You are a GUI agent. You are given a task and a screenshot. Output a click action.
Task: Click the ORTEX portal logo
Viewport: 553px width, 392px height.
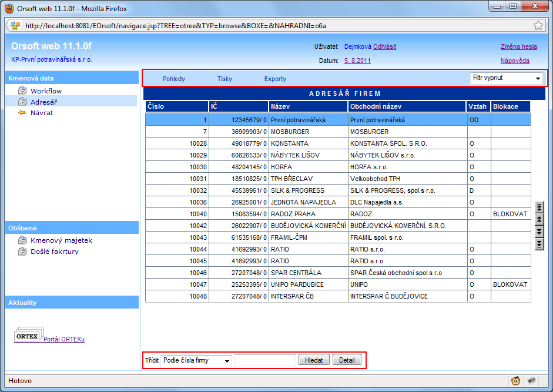tap(28, 337)
